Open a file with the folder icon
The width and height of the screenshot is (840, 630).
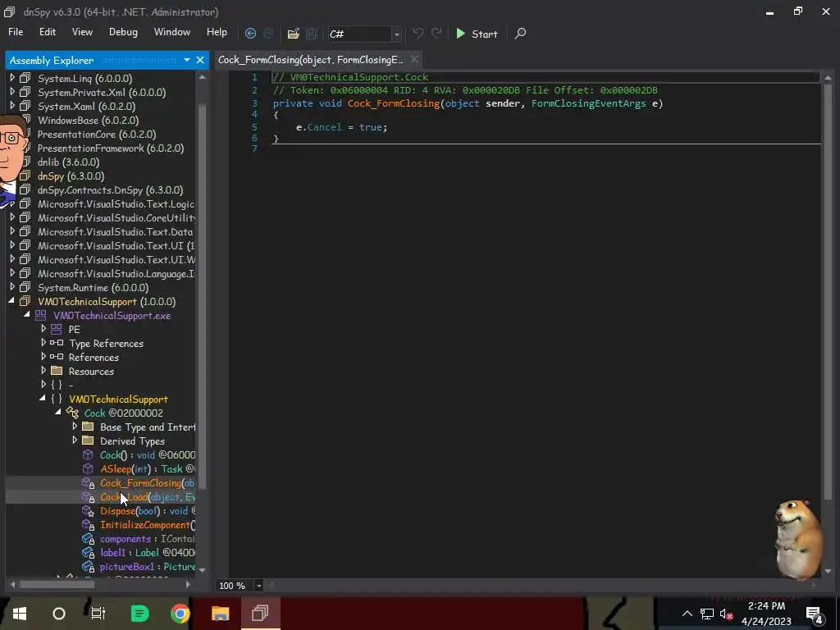coord(293,34)
